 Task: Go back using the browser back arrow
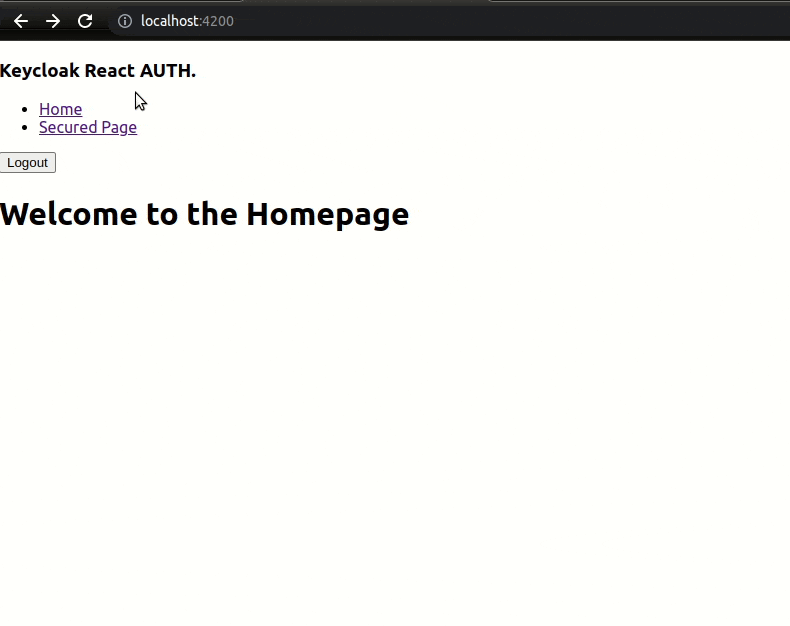[x=21, y=21]
